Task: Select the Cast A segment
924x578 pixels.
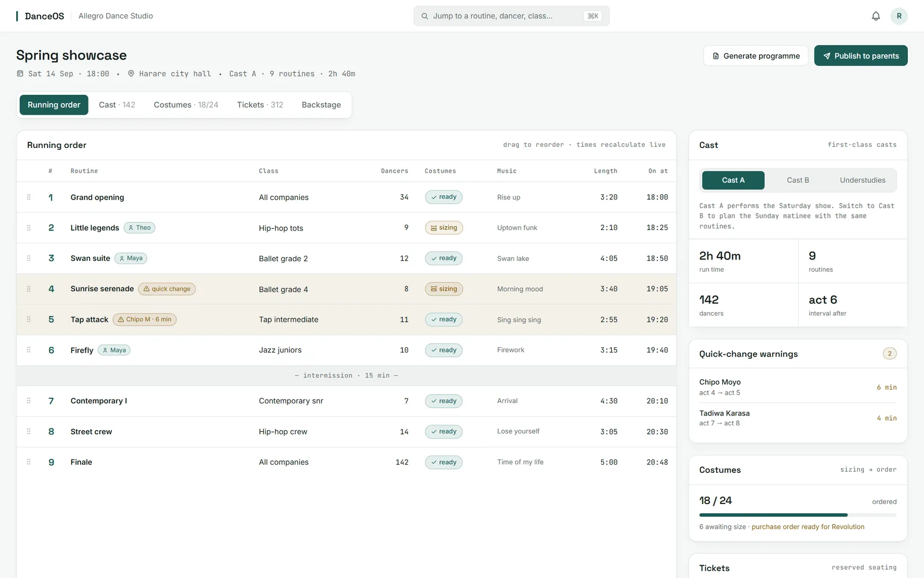Action: [x=733, y=180]
